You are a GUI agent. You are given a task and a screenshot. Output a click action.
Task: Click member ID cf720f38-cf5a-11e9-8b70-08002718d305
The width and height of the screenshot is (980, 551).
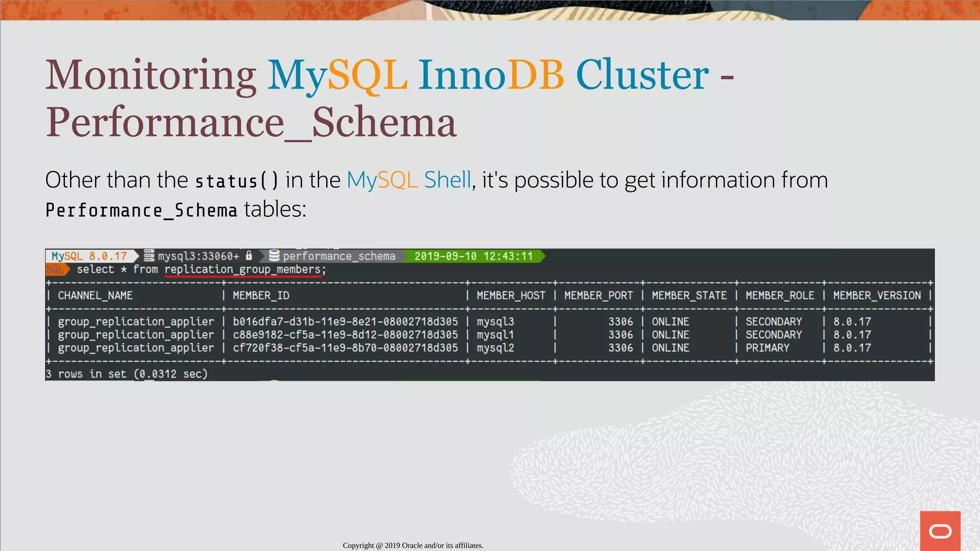tap(345, 348)
